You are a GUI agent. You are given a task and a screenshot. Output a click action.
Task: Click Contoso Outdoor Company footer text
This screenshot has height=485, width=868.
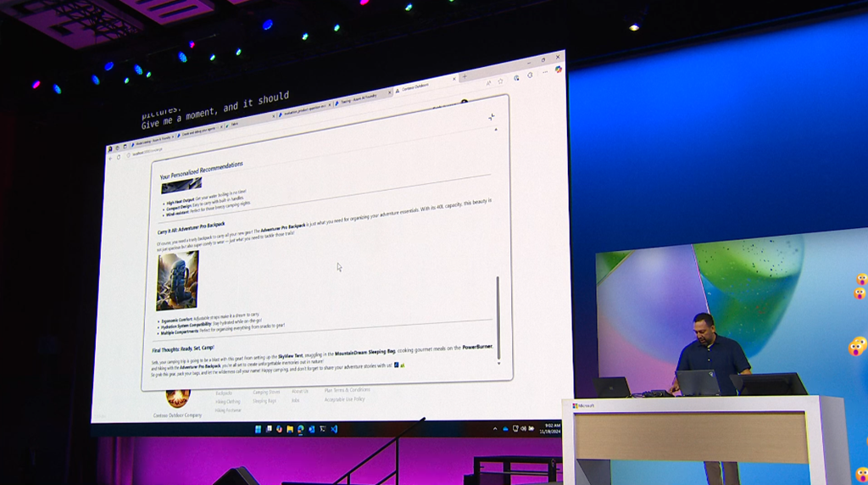(178, 415)
